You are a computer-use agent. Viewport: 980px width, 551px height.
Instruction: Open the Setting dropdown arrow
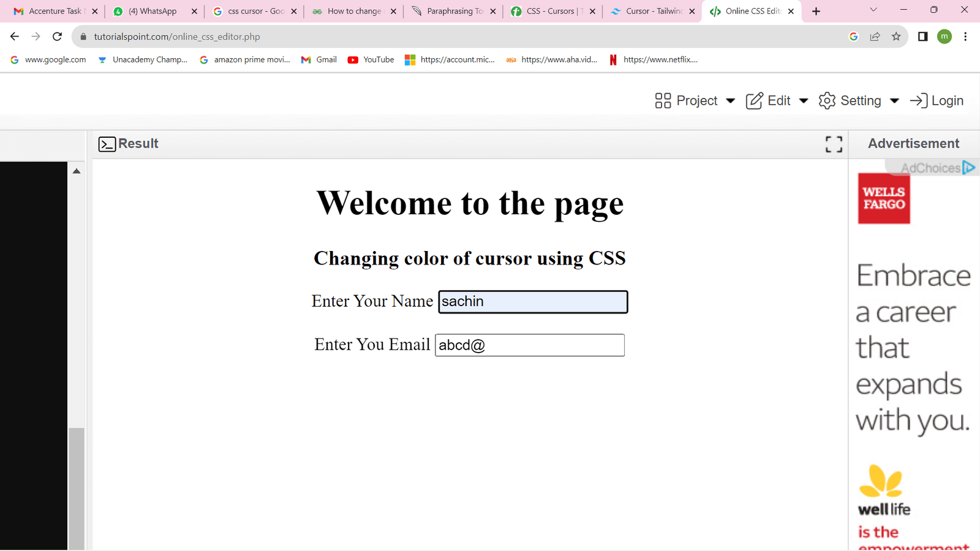coord(894,101)
